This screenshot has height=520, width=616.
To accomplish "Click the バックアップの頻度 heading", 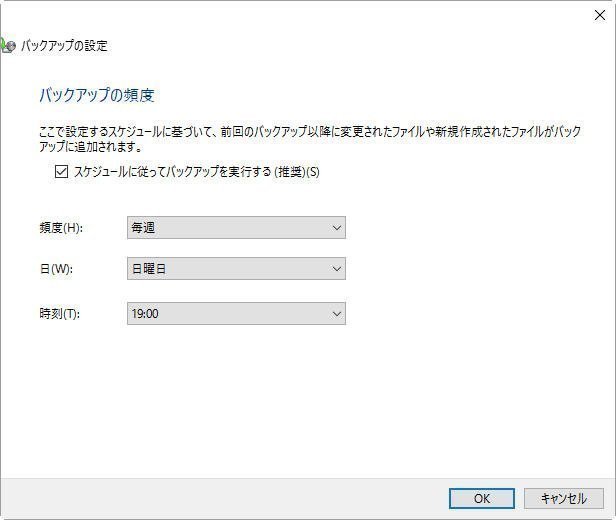I will click(x=96, y=96).
